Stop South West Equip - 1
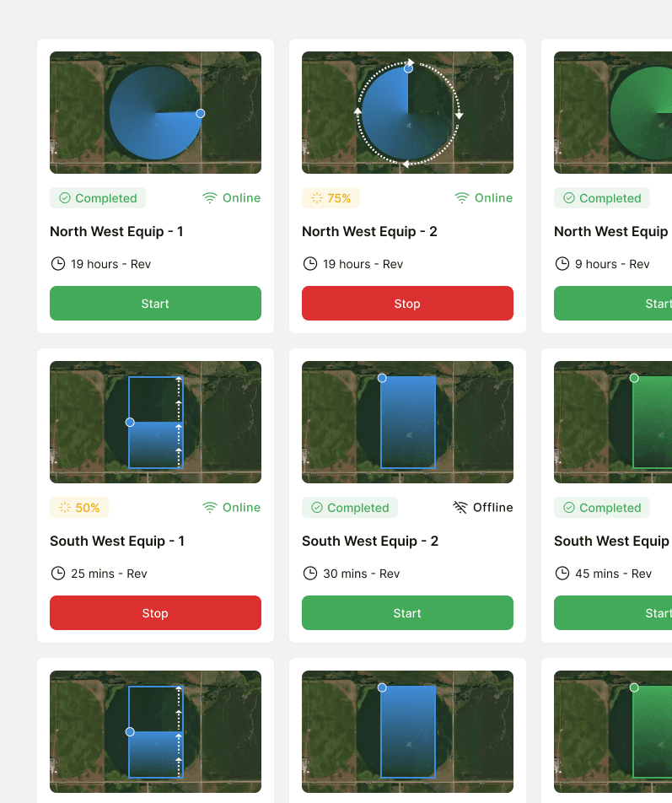Viewport: 672px width, 803px height. tap(156, 612)
